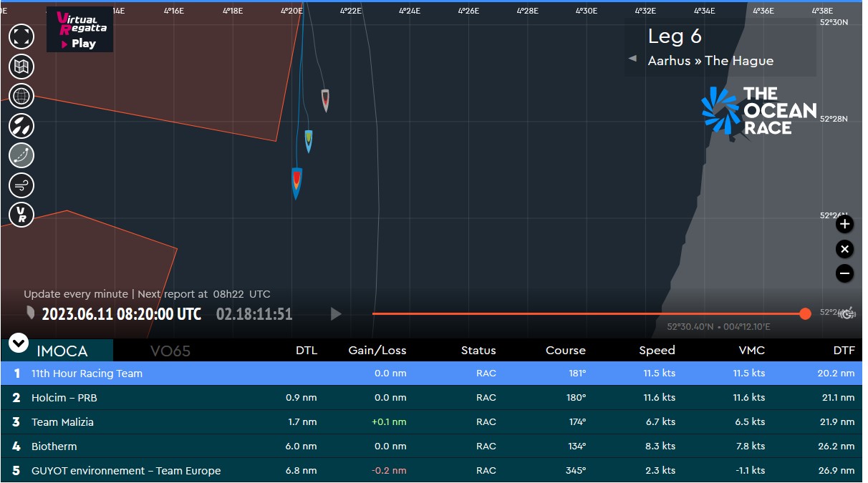Select the IMOCA class tab
The height and width of the screenshot is (483, 868).
pos(62,351)
